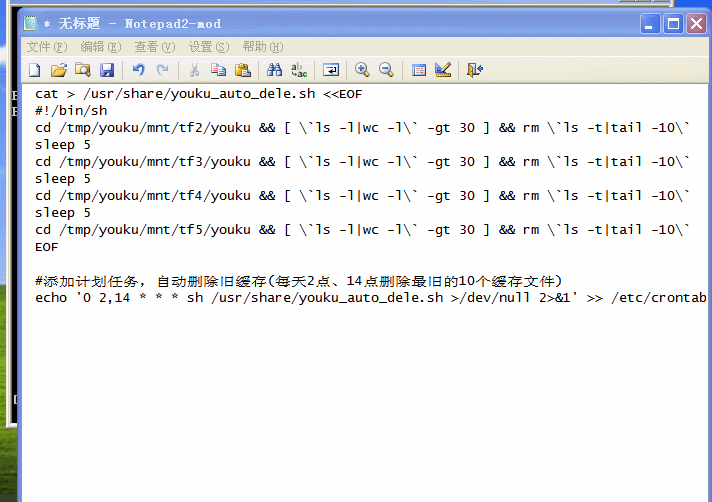Undo the last edit
The height and width of the screenshot is (502, 712).
tap(138, 70)
